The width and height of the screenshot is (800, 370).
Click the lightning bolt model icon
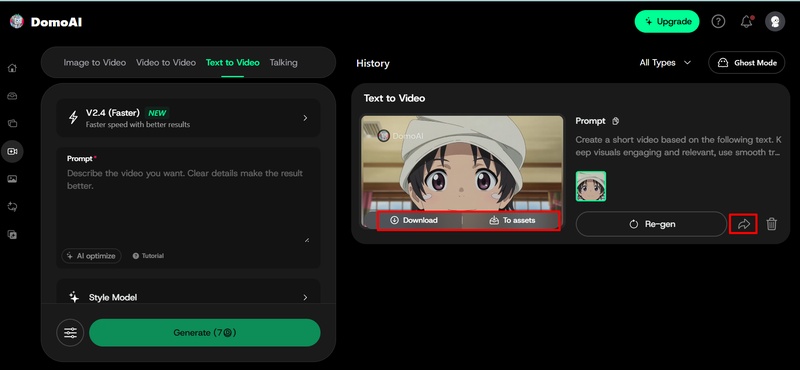coord(73,118)
